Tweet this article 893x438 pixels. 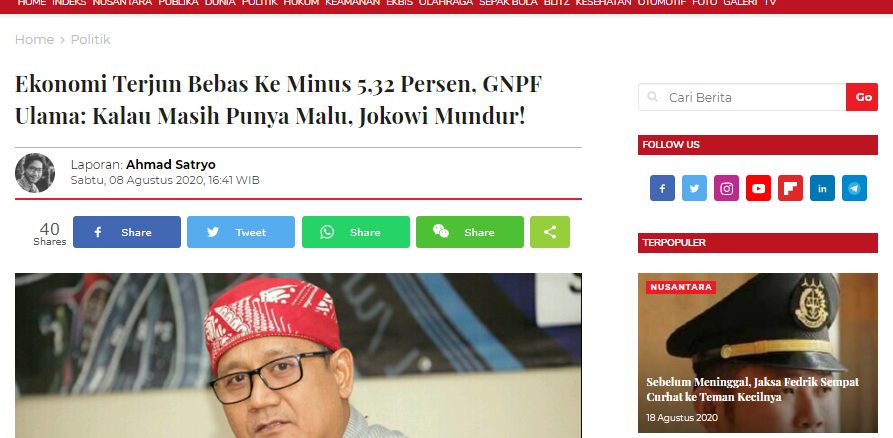[x=241, y=232]
